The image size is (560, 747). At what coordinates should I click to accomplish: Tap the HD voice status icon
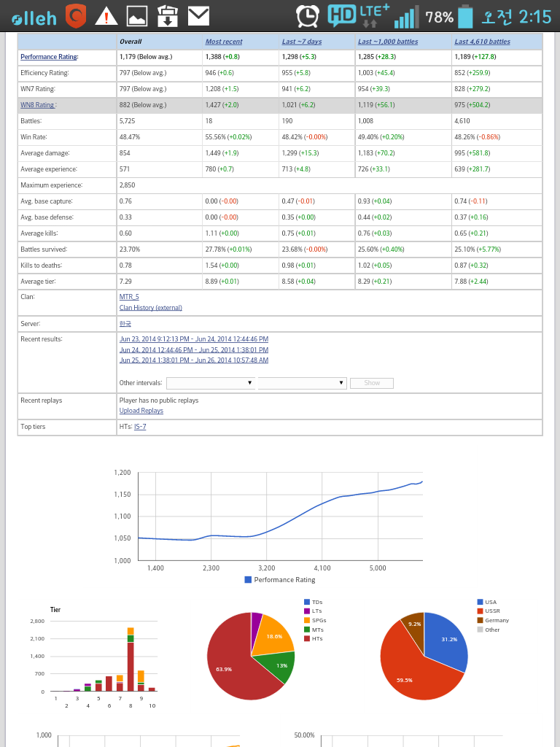click(x=342, y=15)
